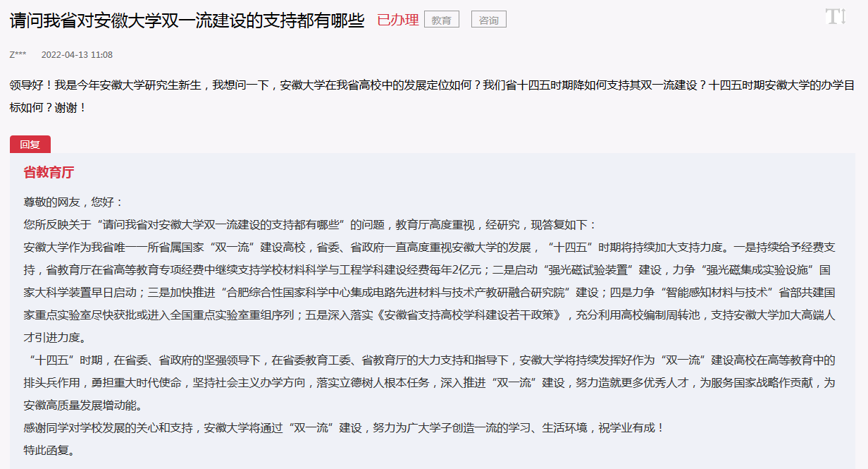
Task: Click the line starting 安徽大学作为我省唯一
Action: click(x=429, y=248)
